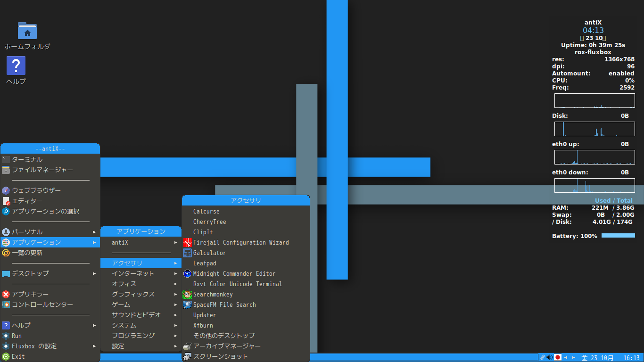Image resolution: width=644 pixels, height=362 pixels.
Task: Click Run in the antiX menu
Action: [x=50, y=336]
